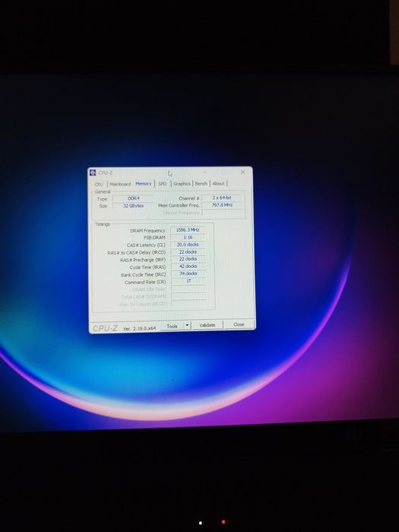The width and height of the screenshot is (399, 532).
Task: Click the 1:16 FSB:DRAM ratio value
Action: [188, 237]
